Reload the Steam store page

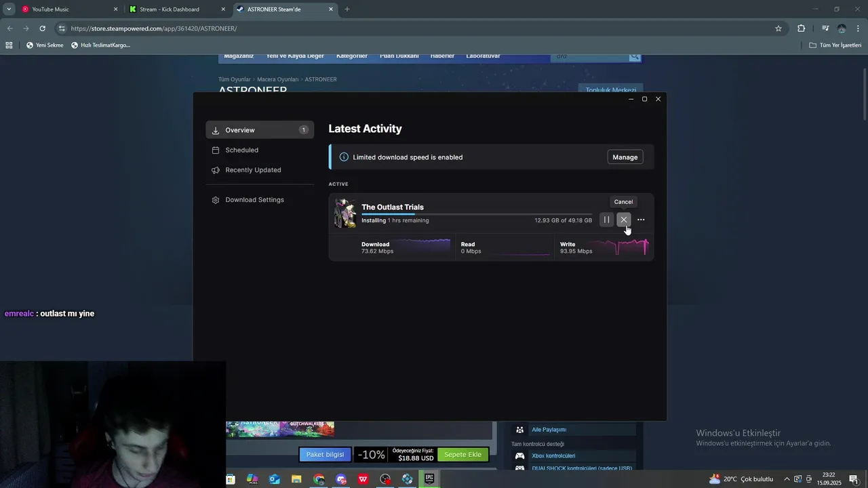click(x=42, y=28)
